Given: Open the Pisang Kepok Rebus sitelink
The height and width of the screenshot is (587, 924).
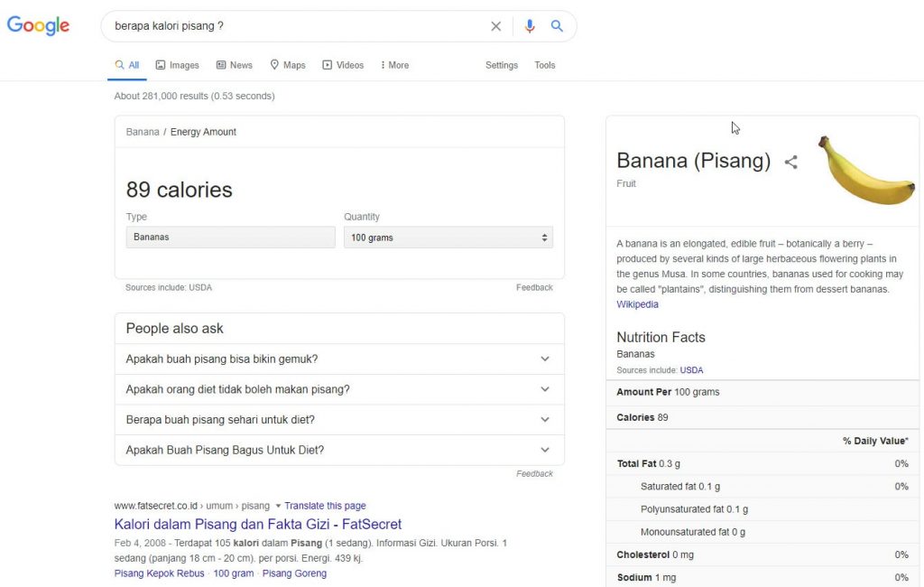Looking at the screenshot, I should pyautogui.click(x=159, y=573).
